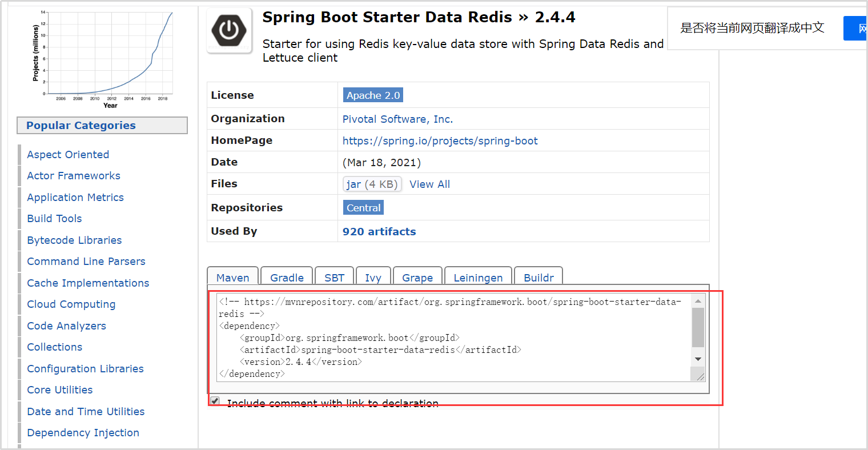Click the snippet scrollbar down arrow
This screenshot has height=450, width=868.
(x=698, y=359)
